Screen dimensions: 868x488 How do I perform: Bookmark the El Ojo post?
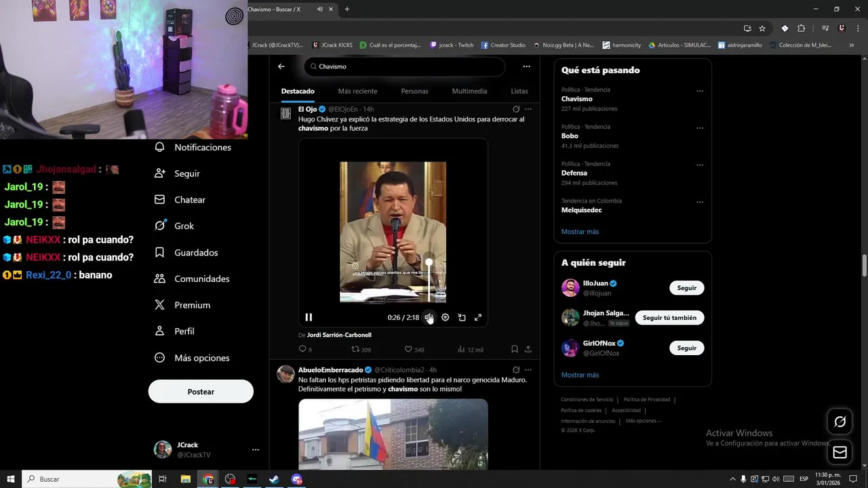[x=515, y=350]
